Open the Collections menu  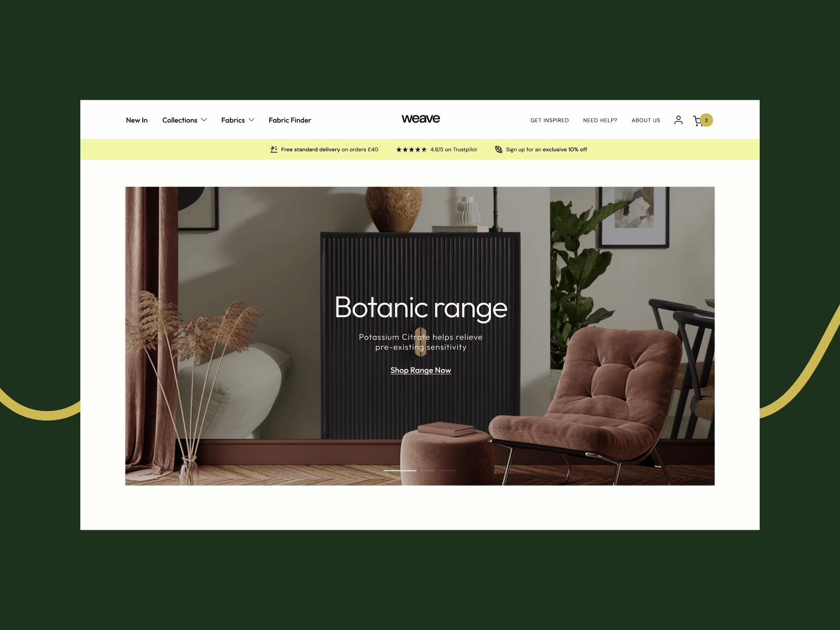pos(180,120)
